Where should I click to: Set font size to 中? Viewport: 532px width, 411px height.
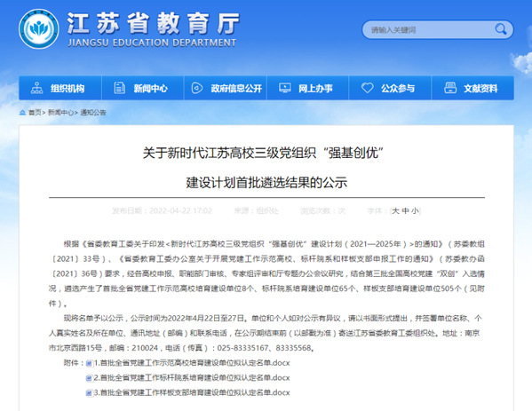[405, 211]
